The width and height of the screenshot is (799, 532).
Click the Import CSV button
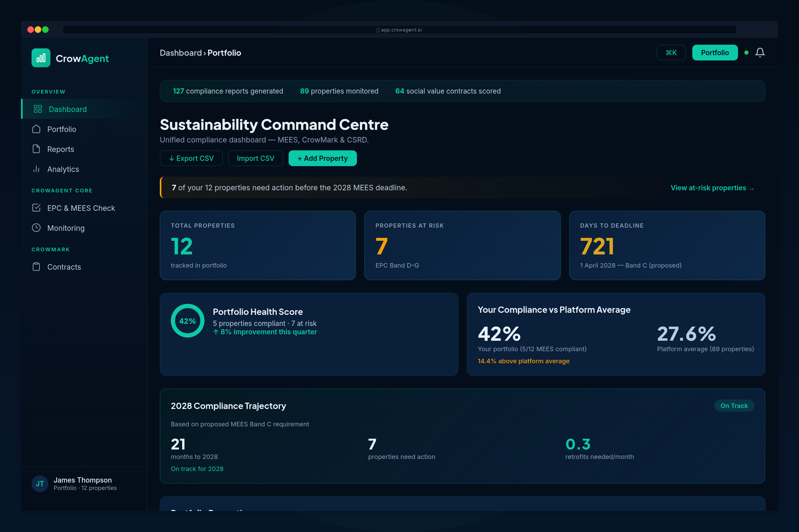tap(255, 158)
